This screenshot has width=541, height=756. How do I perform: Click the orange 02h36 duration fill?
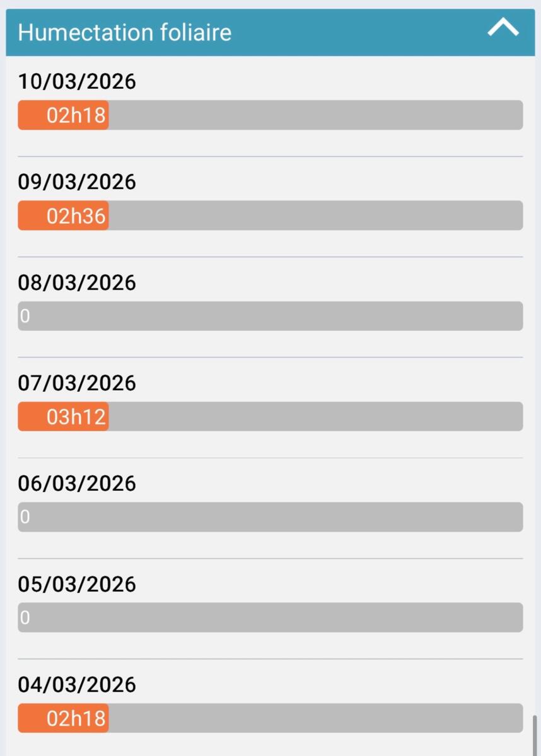tap(63, 215)
